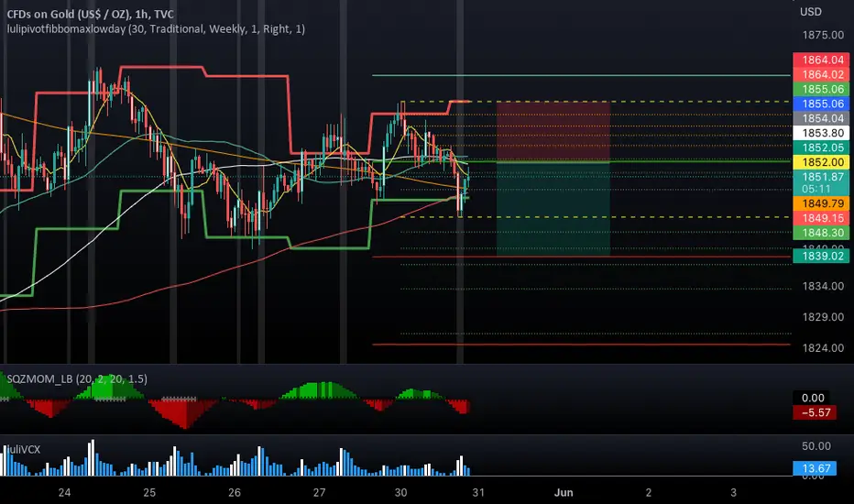Select the green profit zone of short position

point(553,209)
